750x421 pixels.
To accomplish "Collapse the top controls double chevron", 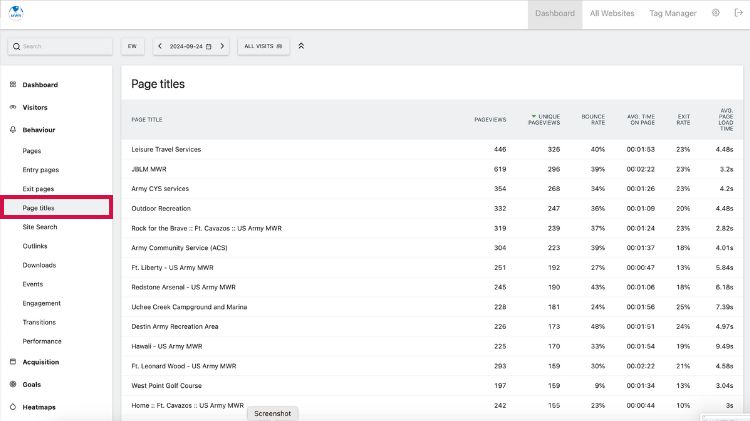I will [301, 46].
